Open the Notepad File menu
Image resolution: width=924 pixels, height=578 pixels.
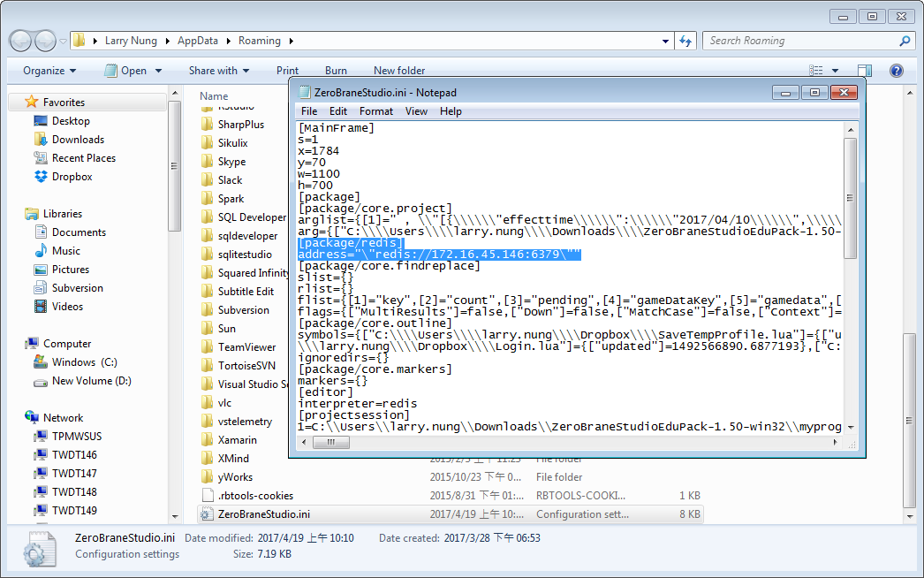pyautogui.click(x=309, y=111)
